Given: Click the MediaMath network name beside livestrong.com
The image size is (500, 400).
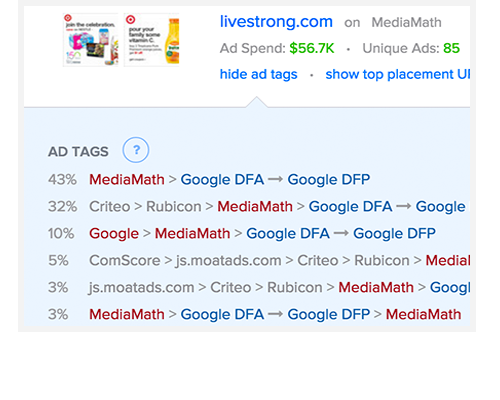Looking at the screenshot, I should 406,23.
